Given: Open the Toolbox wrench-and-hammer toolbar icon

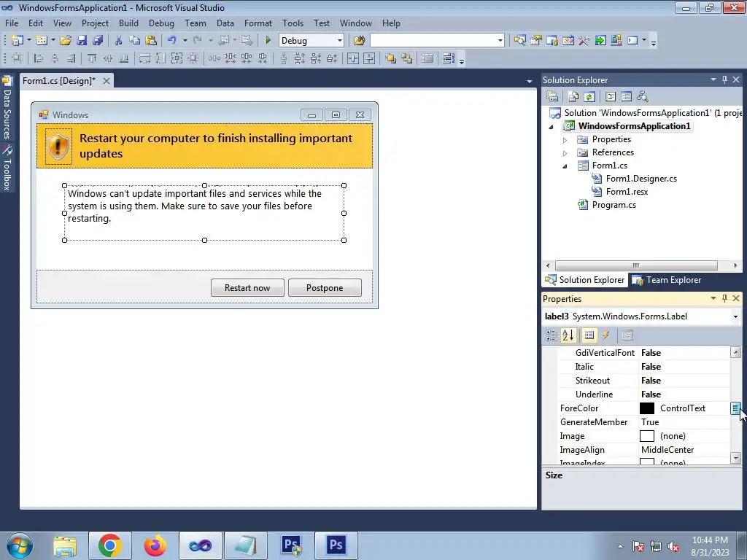Looking at the screenshot, I should pyautogui.click(x=584, y=41).
